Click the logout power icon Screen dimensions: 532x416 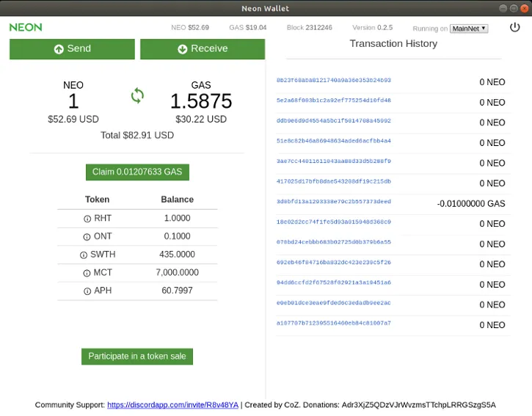(514, 27)
